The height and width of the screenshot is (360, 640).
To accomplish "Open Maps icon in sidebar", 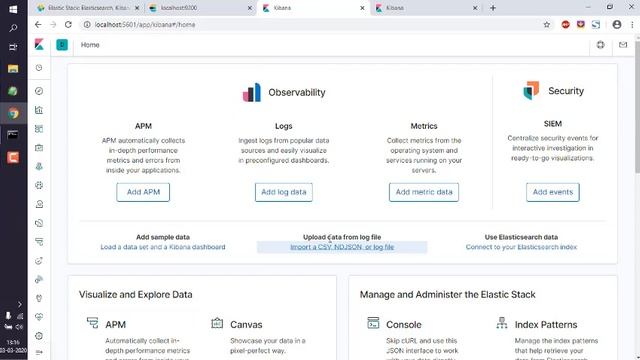I will (39, 167).
